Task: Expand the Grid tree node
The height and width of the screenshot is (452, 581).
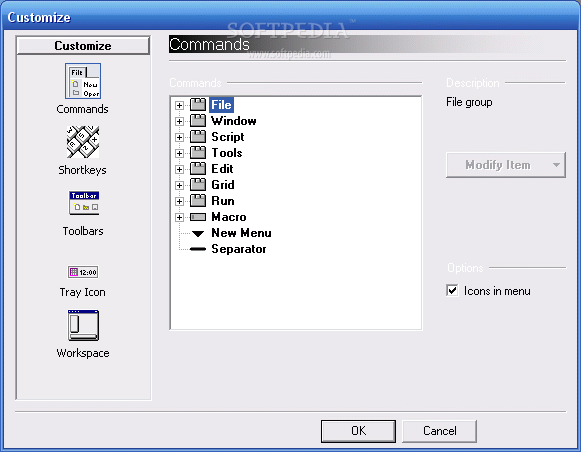Action: click(x=179, y=185)
